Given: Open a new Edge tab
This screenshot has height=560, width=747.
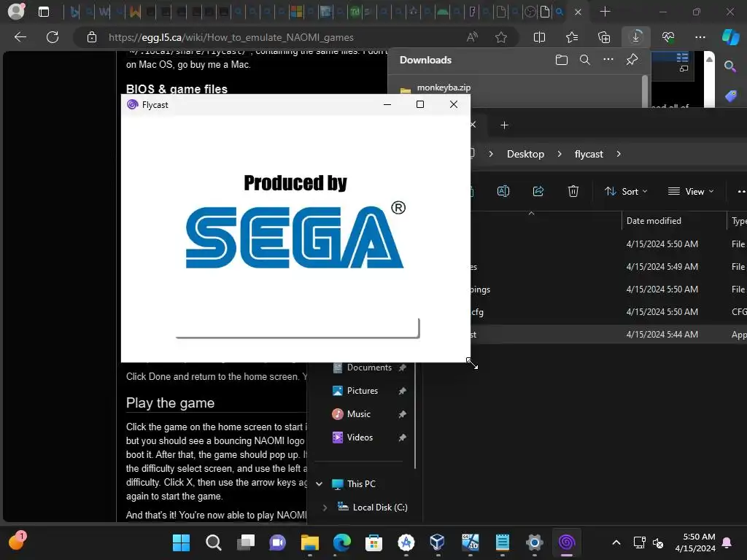Looking at the screenshot, I should 605,12.
